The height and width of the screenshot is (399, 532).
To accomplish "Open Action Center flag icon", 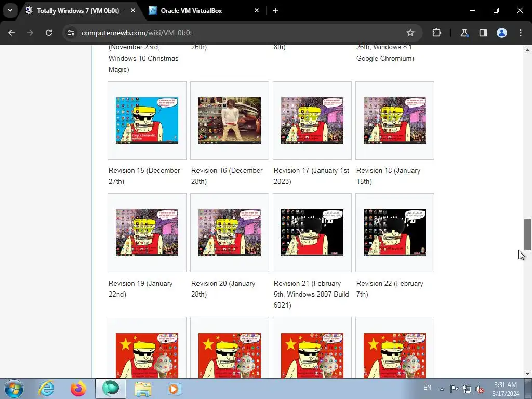I will [x=454, y=389].
